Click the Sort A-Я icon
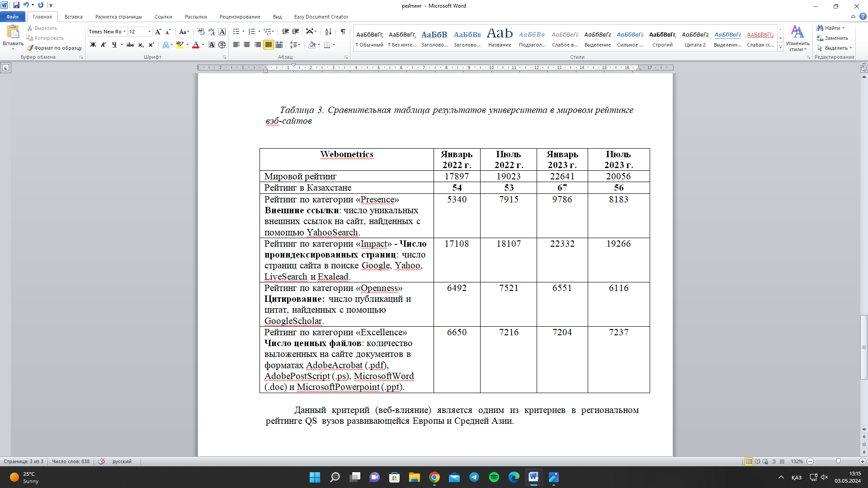The image size is (868, 488). click(328, 32)
